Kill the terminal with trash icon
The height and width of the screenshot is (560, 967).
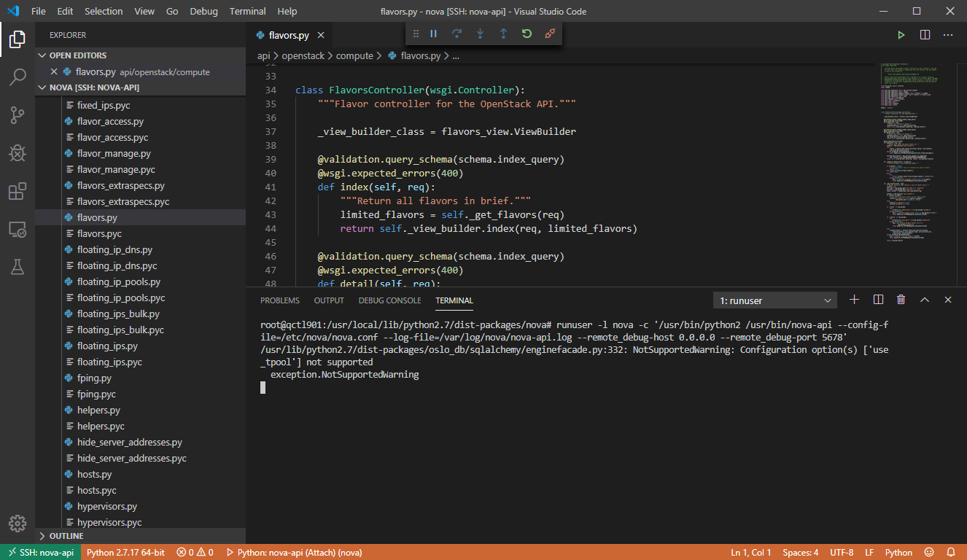point(901,300)
